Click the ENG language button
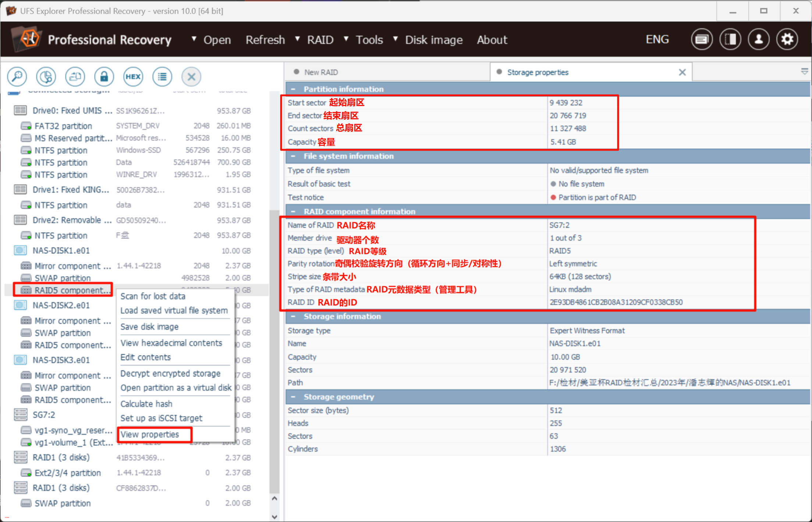 (657, 39)
